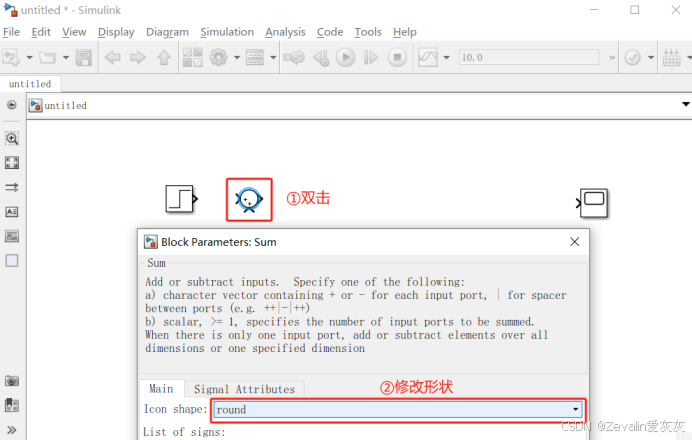The image size is (692, 440).
Task: Click the simulation stop time field
Action: [529, 57]
